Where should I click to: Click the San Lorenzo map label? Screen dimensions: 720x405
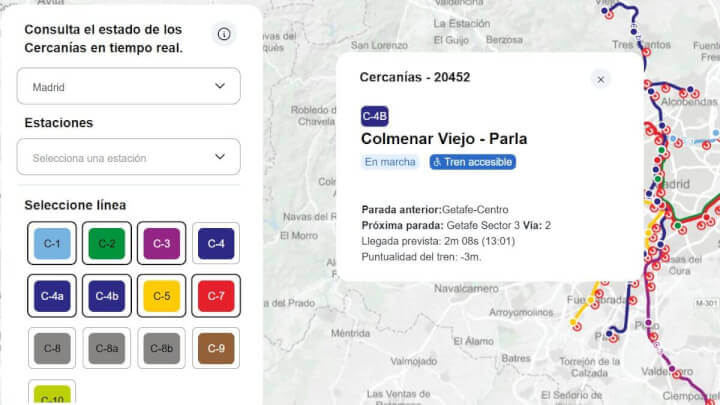point(379,45)
